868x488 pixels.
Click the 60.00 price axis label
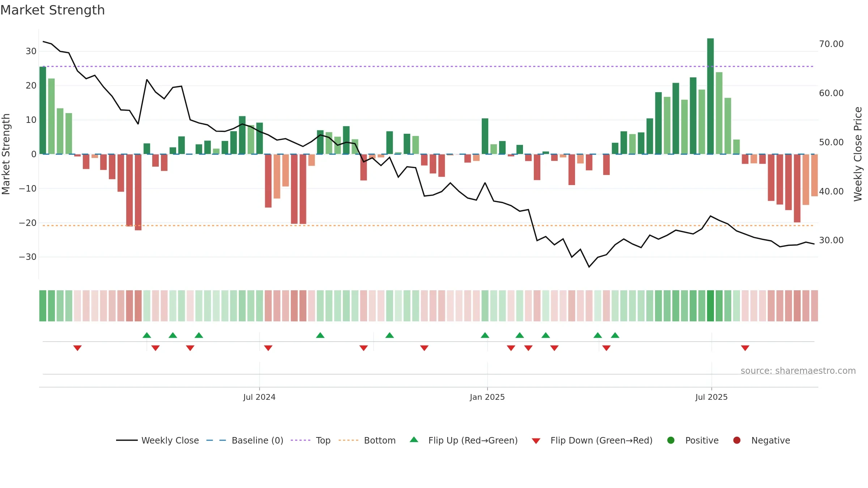point(831,93)
